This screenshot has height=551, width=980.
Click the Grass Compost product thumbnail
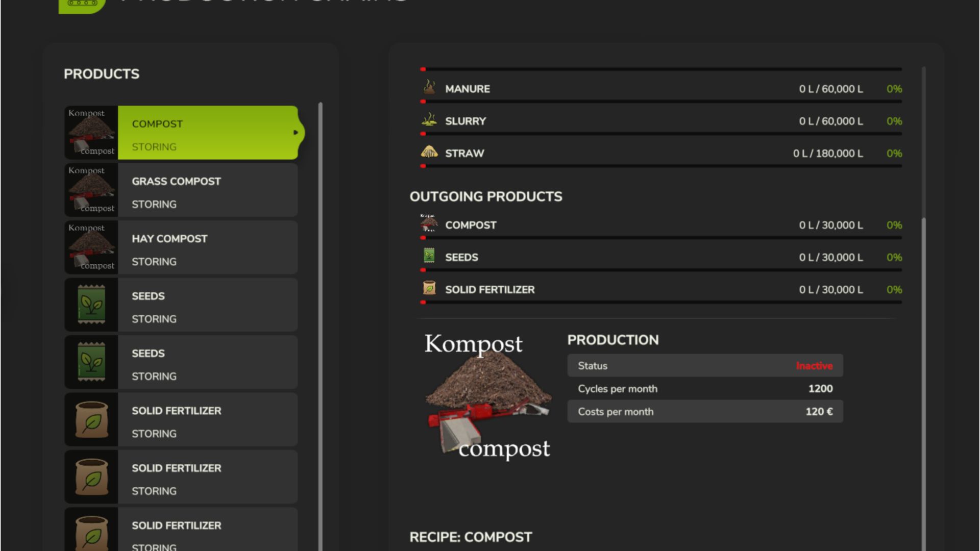tap(91, 190)
